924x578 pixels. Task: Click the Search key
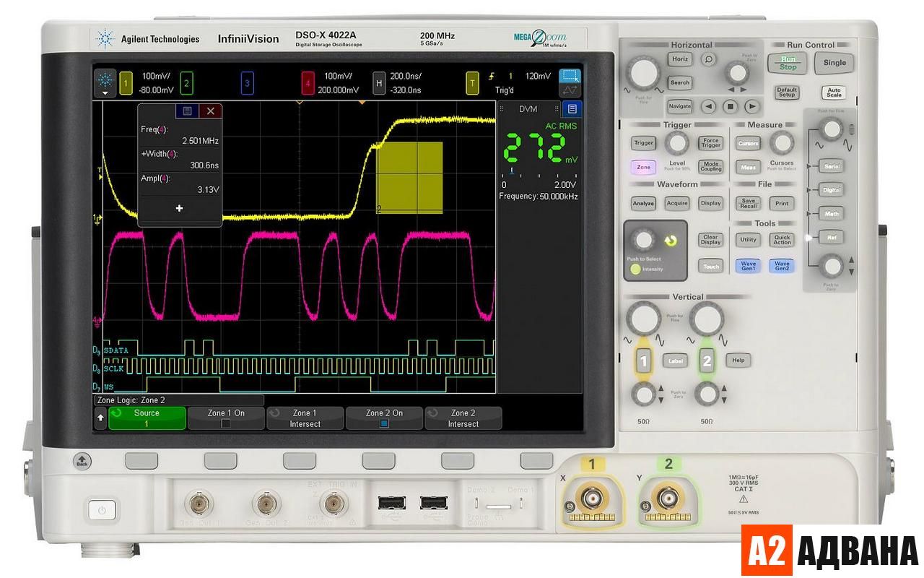[679, 82]
